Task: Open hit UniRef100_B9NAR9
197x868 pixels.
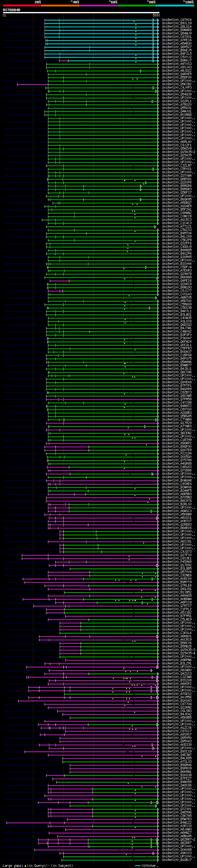Action: tap(177, 30)
